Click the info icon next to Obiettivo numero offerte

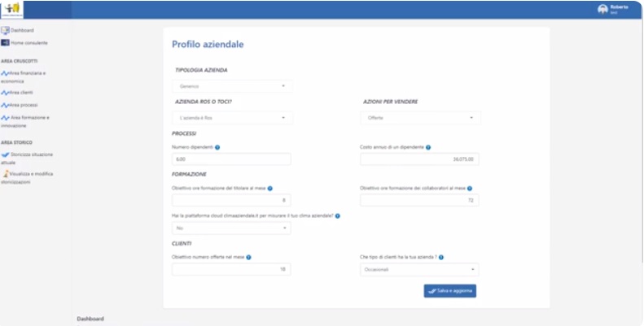click(x=248, y=257)
